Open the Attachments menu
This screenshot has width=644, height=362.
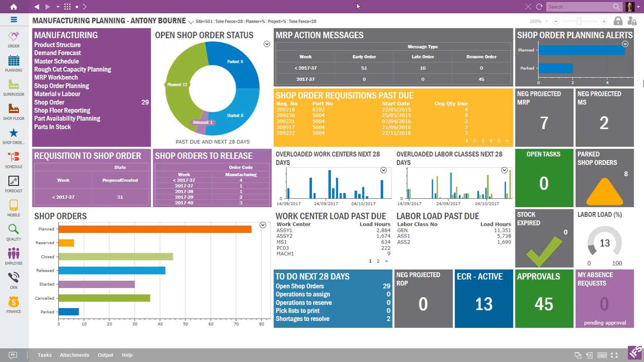pyautogui.click(x=74, y=355)
